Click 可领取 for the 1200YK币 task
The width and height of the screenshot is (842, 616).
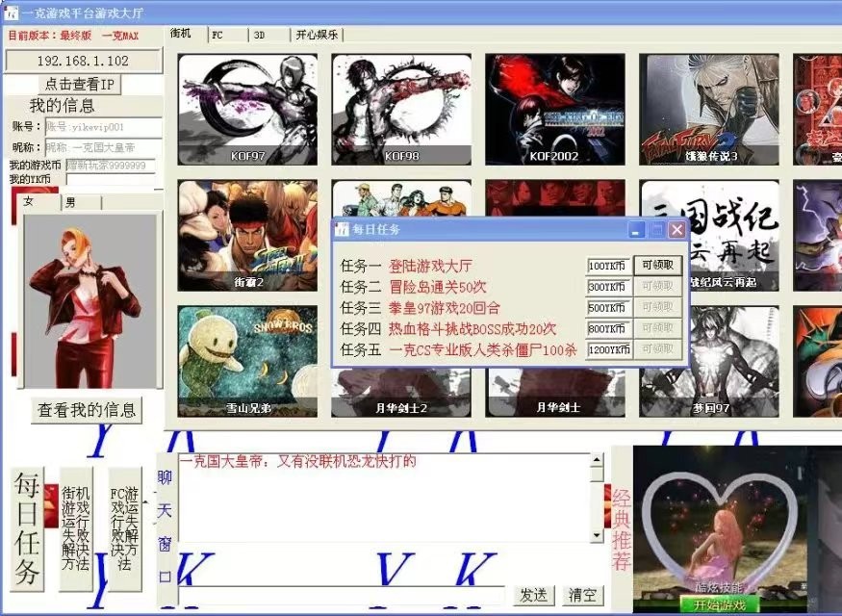[x=658, y=349]
